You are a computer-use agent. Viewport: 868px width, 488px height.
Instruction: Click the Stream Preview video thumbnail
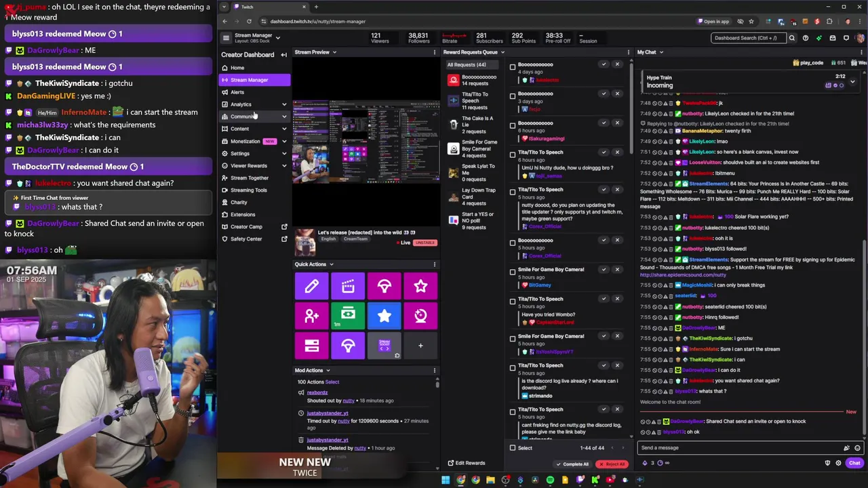[366, 142]
